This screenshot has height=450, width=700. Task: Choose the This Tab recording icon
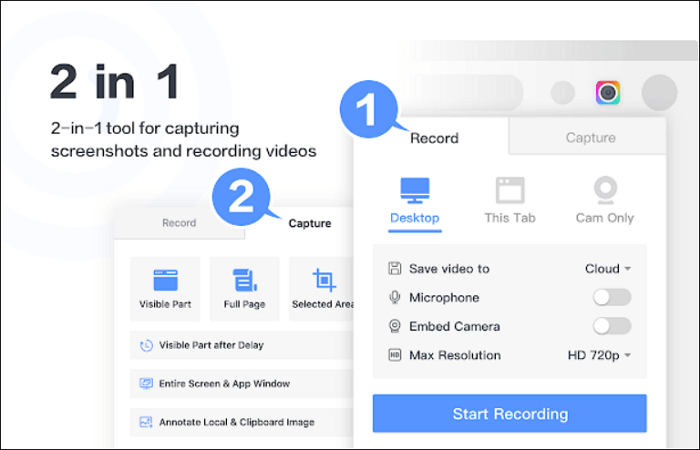510,189
